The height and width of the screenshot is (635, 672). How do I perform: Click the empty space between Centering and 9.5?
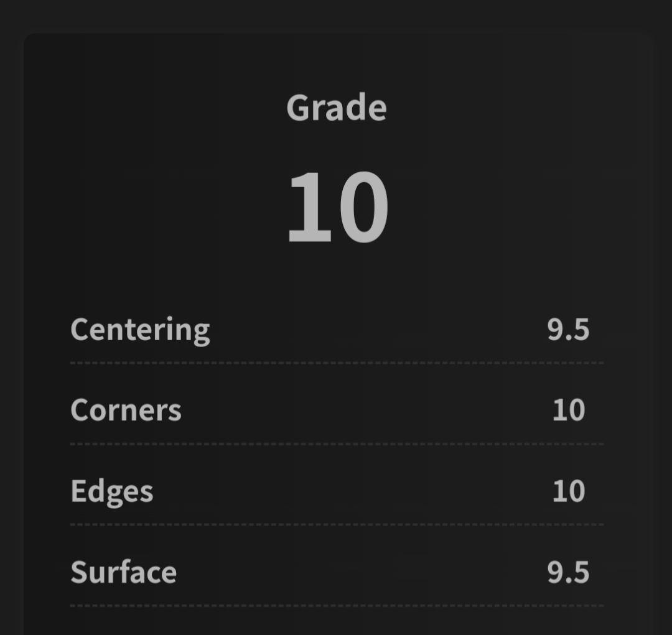[373, 330]
